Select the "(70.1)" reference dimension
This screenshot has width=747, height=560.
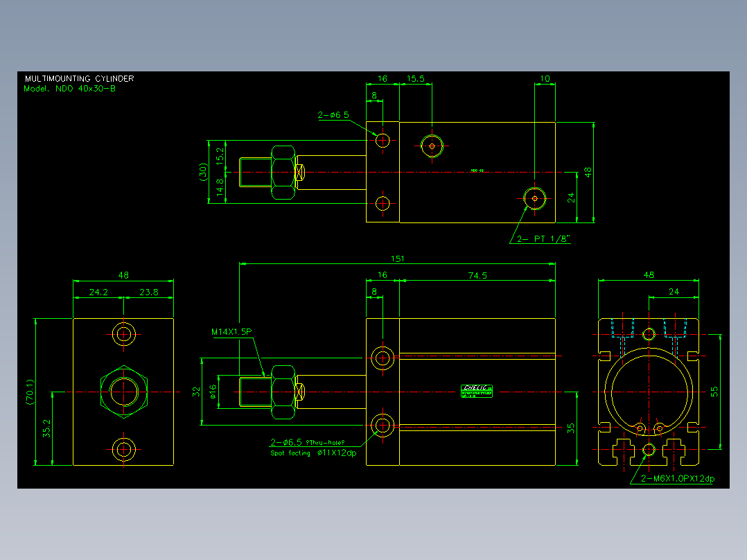pyautogui.click(x=30, y=392)
